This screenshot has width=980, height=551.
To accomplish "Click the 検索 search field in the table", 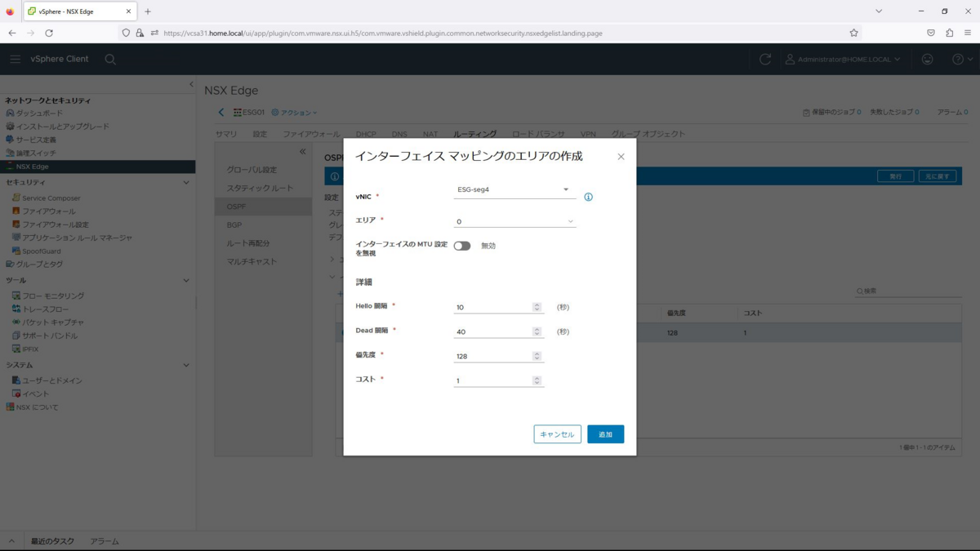I will 906,291.
